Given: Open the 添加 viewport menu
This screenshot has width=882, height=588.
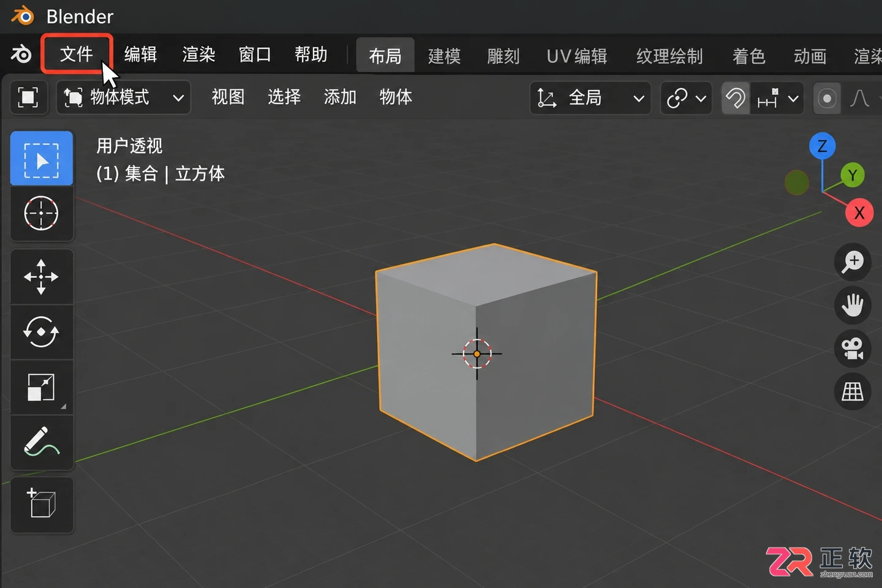Looking at the screenshot, I should click(340, 97).
